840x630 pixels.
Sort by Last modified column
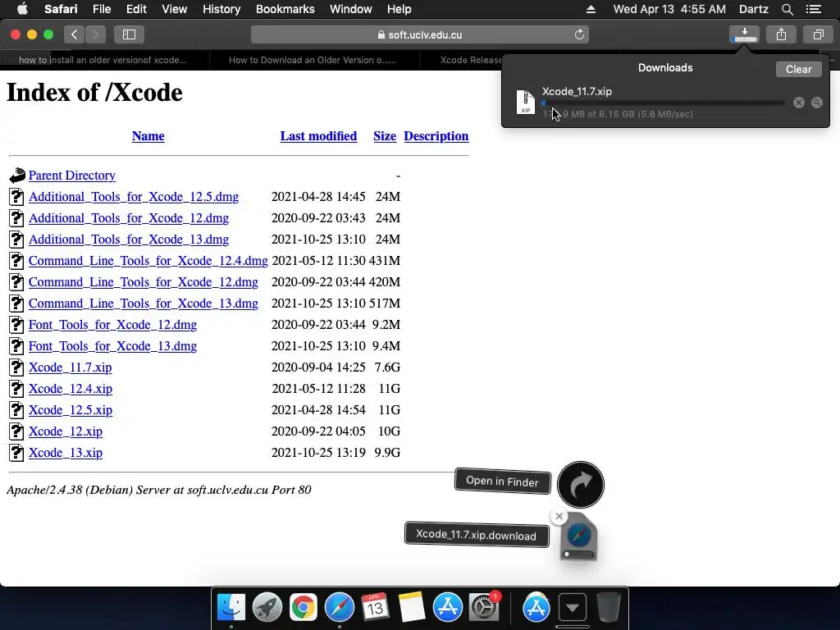(x=318, y=136)
